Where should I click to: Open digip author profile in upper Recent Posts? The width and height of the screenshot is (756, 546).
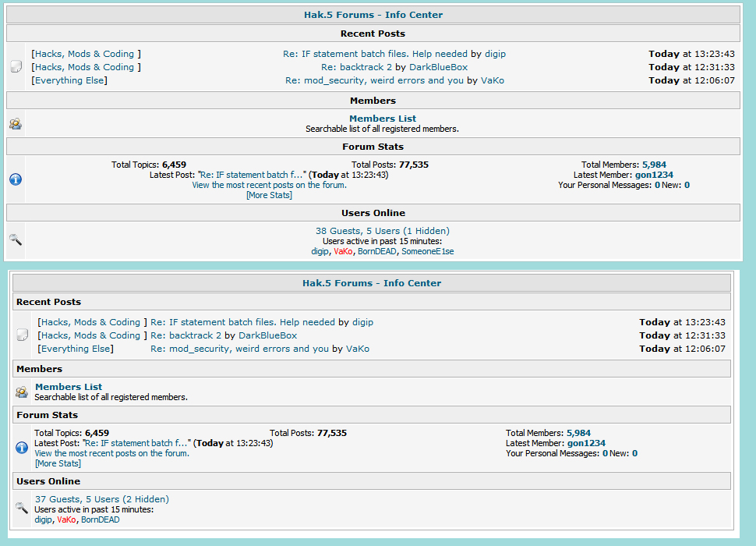click(495, 54)
